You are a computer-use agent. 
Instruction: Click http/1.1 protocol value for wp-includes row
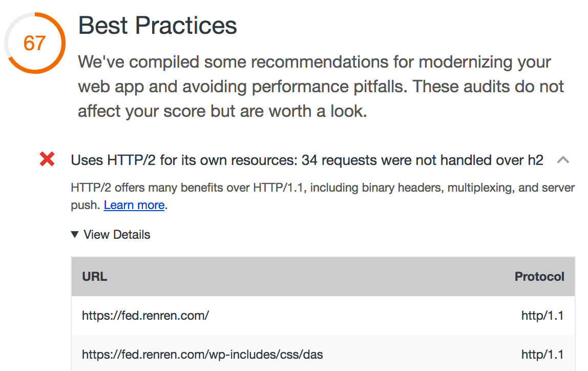pos(542,354)
